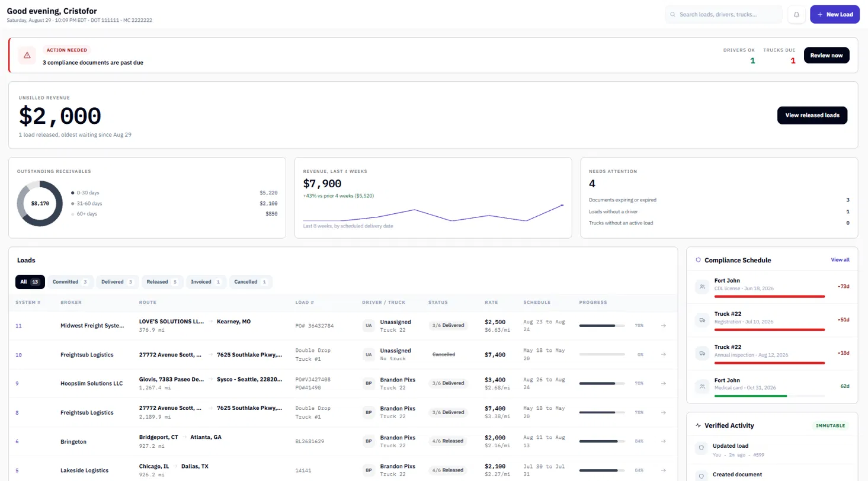This screenshot has width=868, height=481.
Task: Open load 8 row arrow
Action: (664, 412)
